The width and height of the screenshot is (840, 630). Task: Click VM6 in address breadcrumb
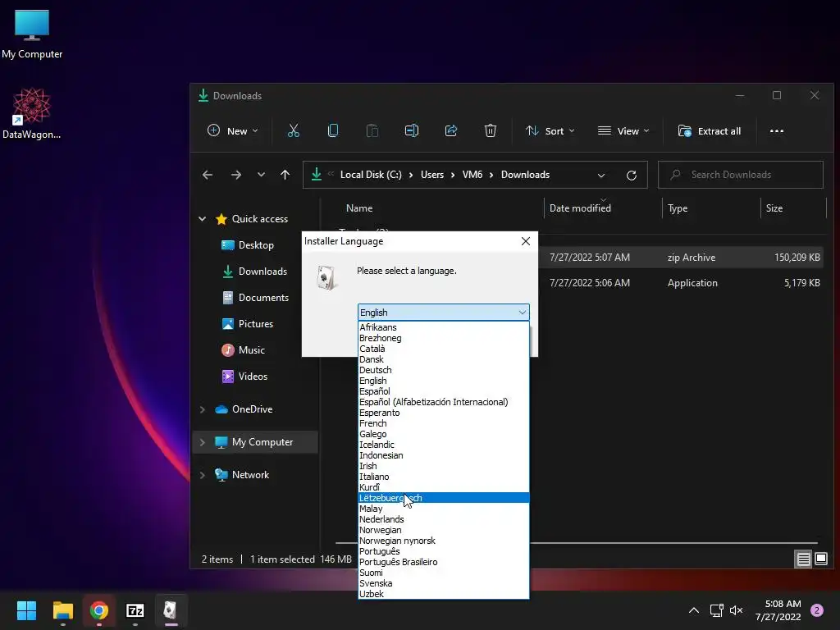[472, 175]
